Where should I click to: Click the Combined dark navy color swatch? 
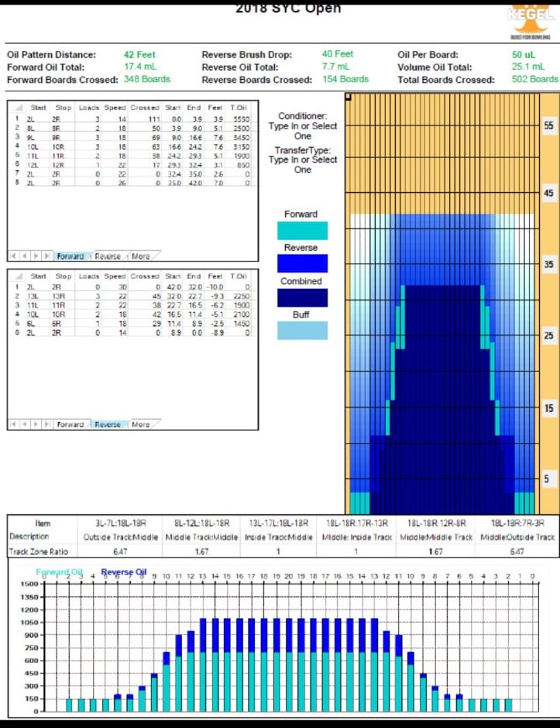(302, 297)
